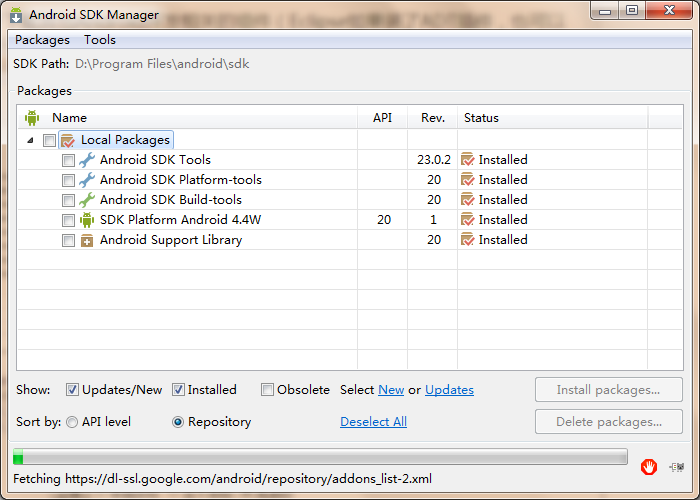700x500 pixels.
Task: Click the green wrench icon beside SDK Build-tools
Action: point(87,200)
